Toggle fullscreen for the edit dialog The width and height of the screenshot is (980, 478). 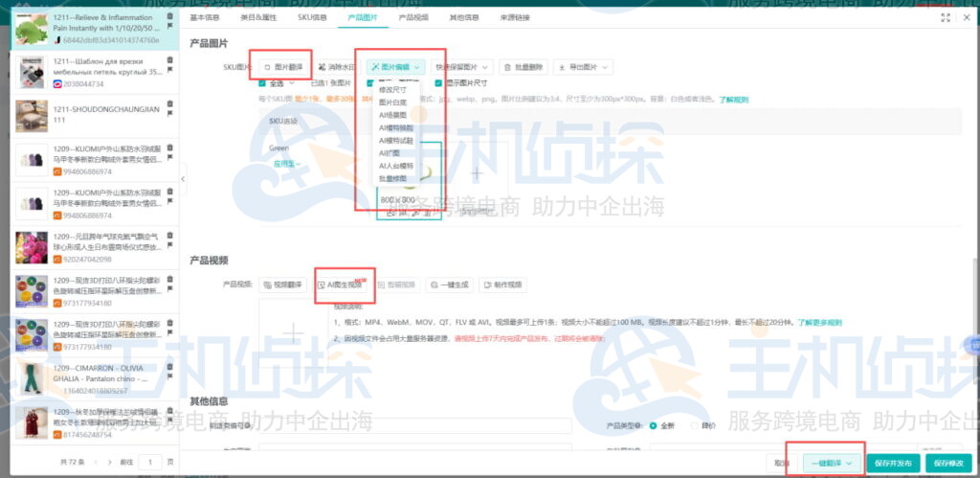coord(946,17)
